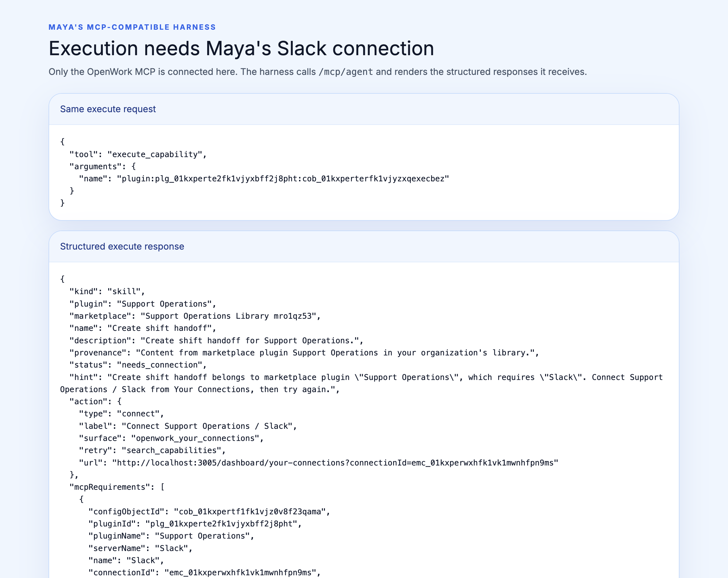Click the "description" line in response

(x=216, y=341)
